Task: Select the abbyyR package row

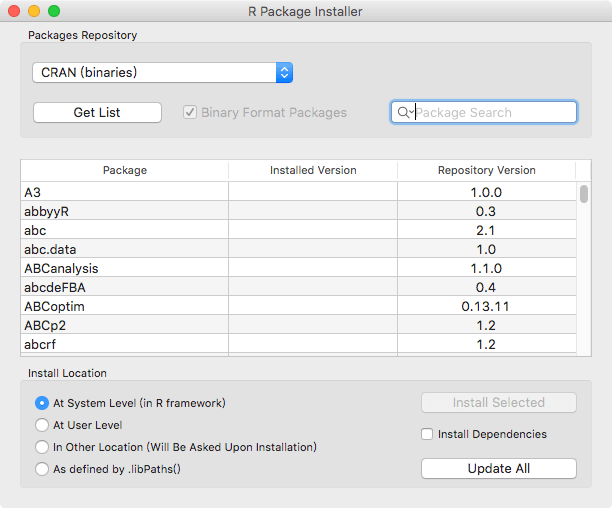Action: (299, 211)
